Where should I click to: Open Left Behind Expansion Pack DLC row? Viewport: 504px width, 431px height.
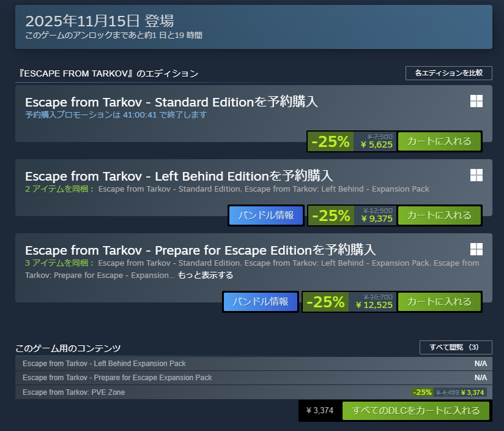click(x=104, y=364)
